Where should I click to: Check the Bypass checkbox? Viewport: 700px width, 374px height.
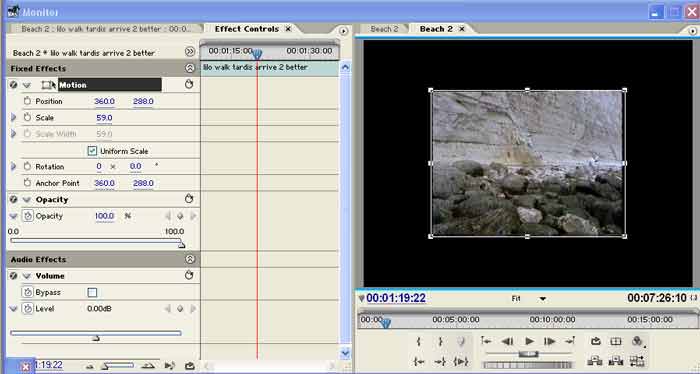point(92,293)
